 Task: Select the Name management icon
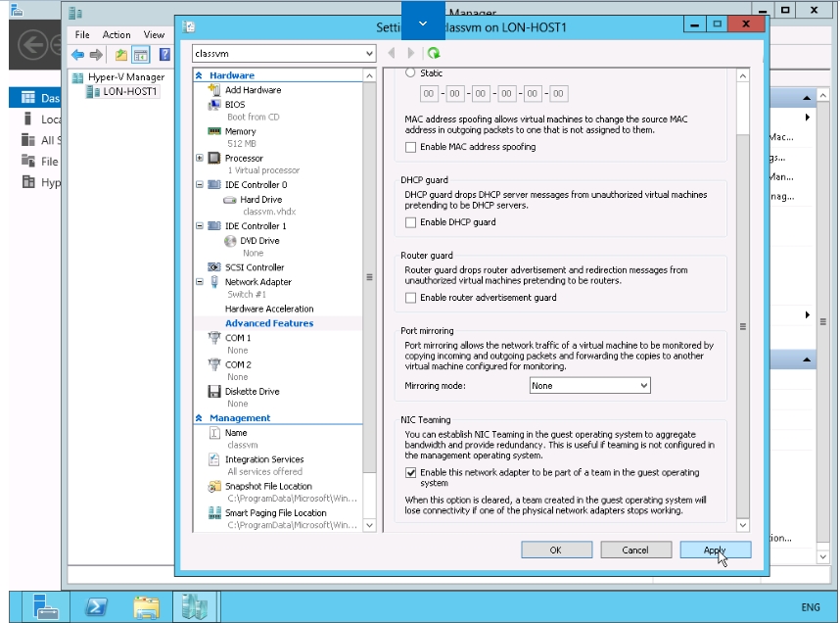click(x=214, y=433)
